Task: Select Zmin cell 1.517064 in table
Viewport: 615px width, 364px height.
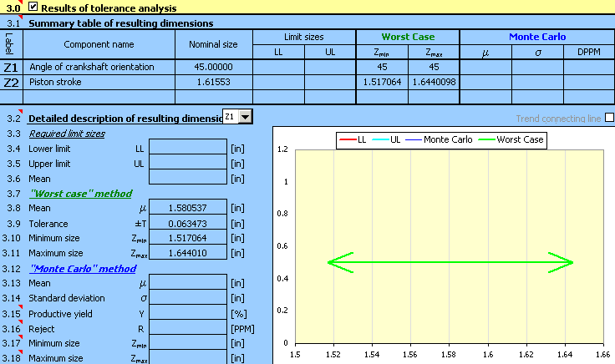Action: (382, 83)
